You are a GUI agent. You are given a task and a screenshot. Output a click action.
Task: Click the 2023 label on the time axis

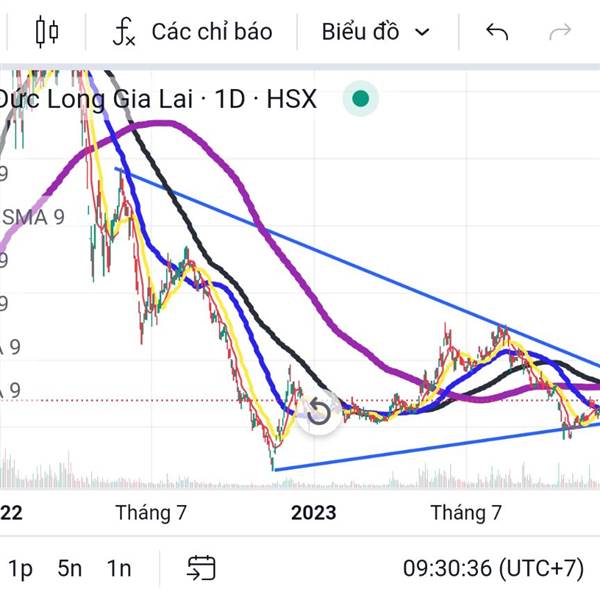coord(313,513)
